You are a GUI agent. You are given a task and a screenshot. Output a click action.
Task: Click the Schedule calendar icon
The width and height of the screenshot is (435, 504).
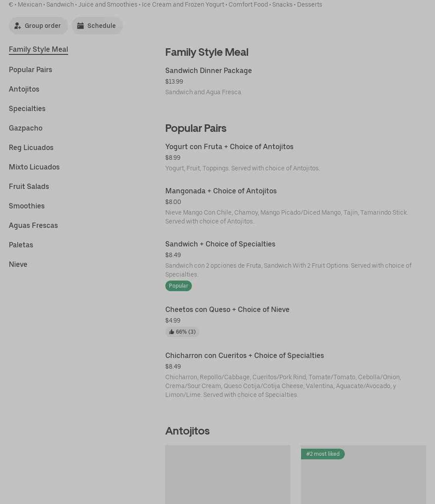coord(80,26)
